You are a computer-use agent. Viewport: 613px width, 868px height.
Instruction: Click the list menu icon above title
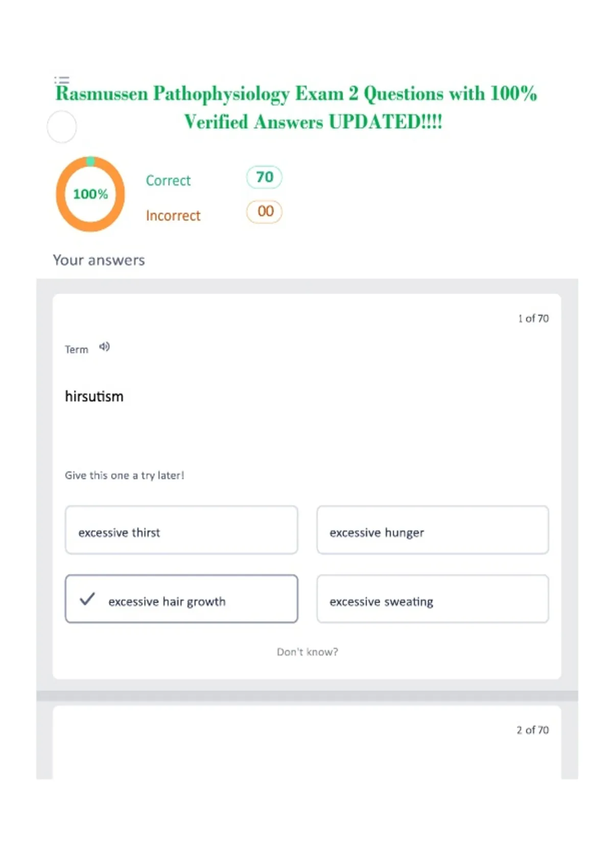pos(62,80)
